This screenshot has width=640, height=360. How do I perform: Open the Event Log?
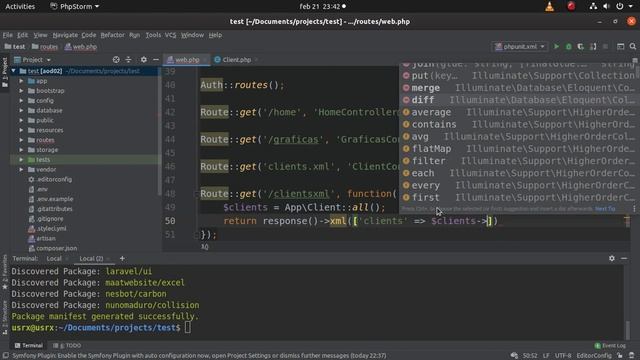tap(610, 346)
